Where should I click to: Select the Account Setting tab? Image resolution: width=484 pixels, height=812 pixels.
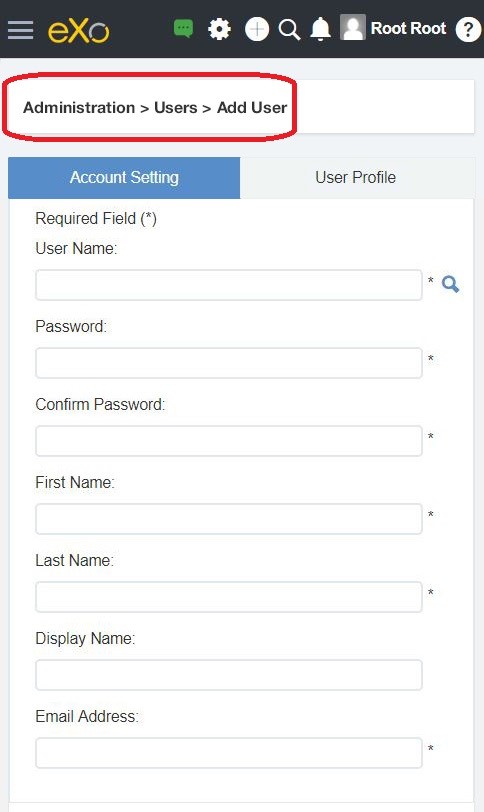(x=124, y=178)
